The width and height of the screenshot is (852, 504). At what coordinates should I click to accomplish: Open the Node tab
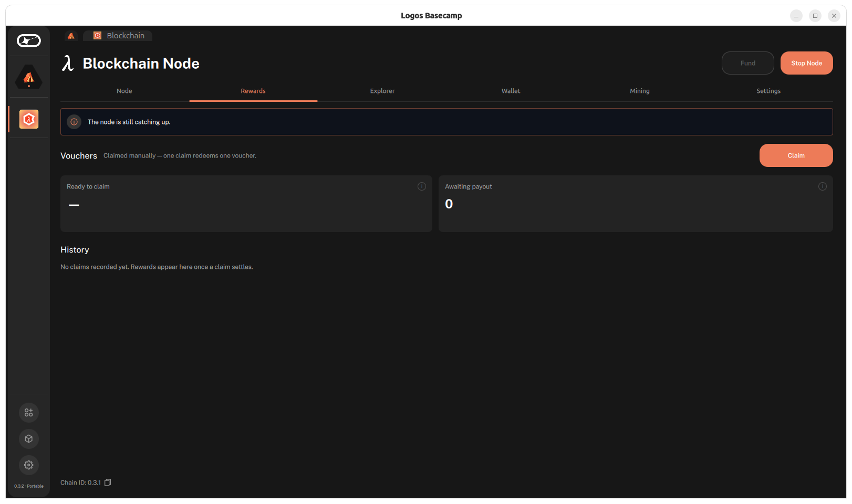(x=124, y=91)
